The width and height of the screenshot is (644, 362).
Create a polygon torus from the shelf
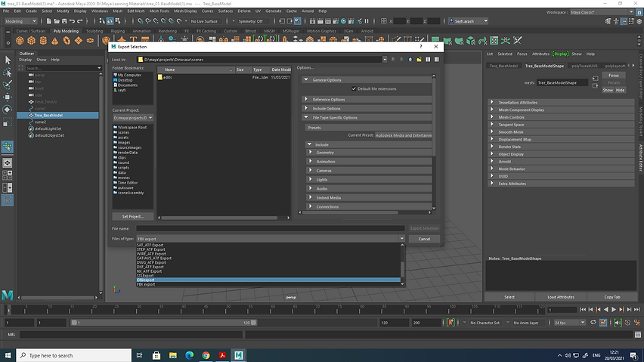67,41
